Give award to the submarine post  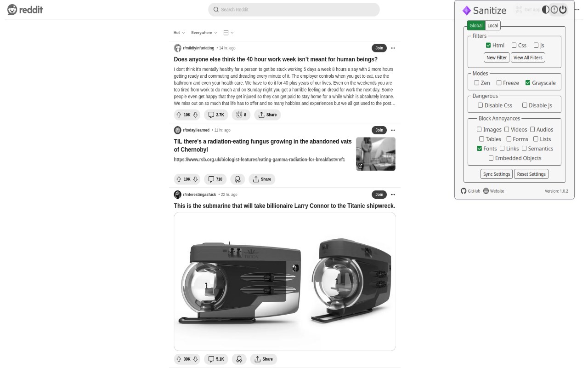click(239, 359)
